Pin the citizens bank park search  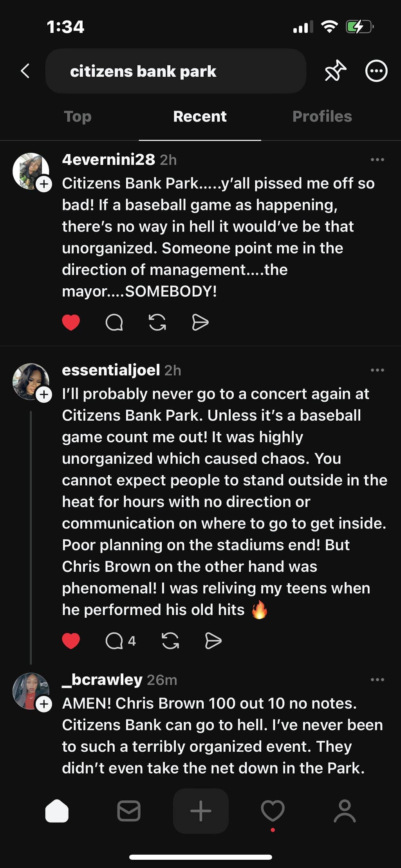click(335, 71)
